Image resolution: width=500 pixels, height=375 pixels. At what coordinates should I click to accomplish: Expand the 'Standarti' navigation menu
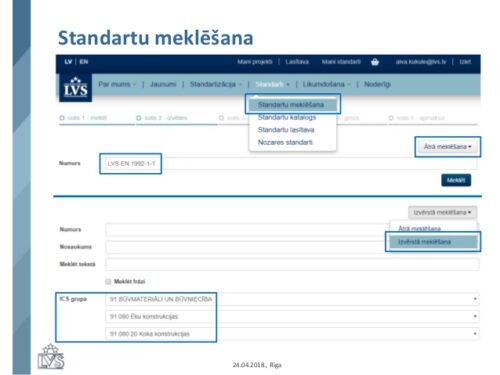point(272,84)
